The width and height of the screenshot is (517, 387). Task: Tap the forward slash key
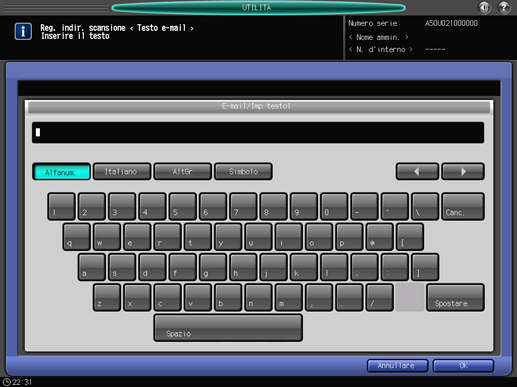coord(380,297)
